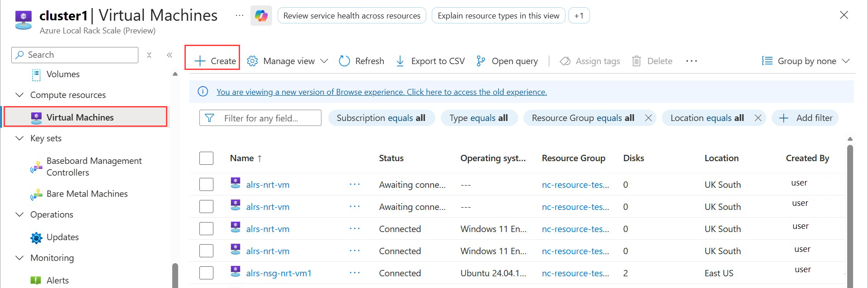Click the Export to CSV download icon
The image size is (868, 288).
click(x=400, y=61)
